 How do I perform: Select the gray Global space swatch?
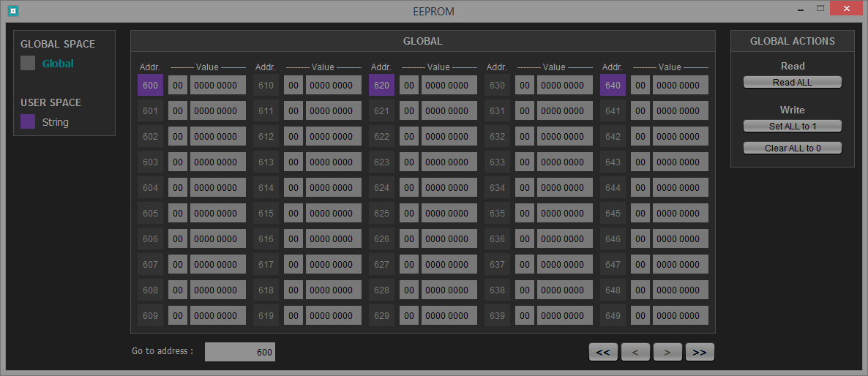coord(28,63)
